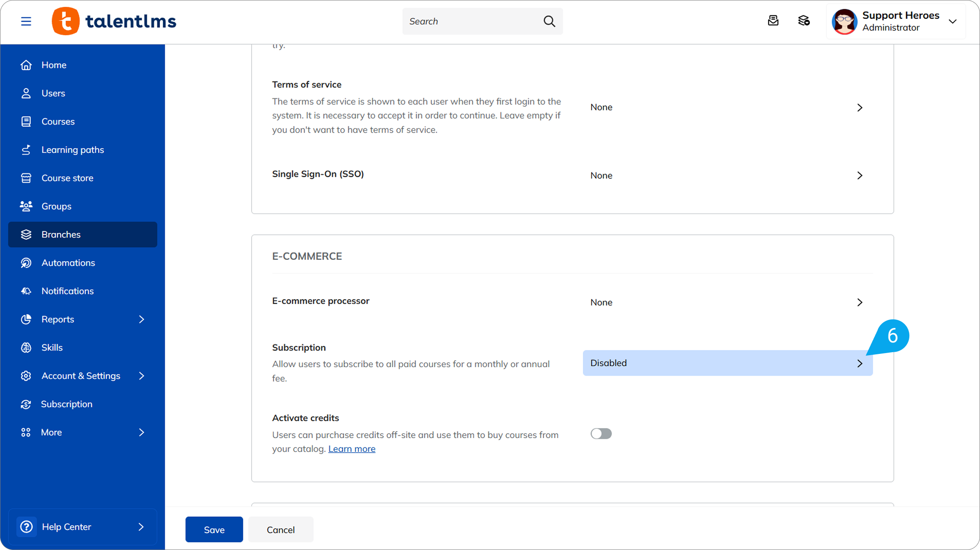This screenshot has width=980, height=550.
Task: Expand Account & Settings submenu
Action: click(x=142, y=376)
